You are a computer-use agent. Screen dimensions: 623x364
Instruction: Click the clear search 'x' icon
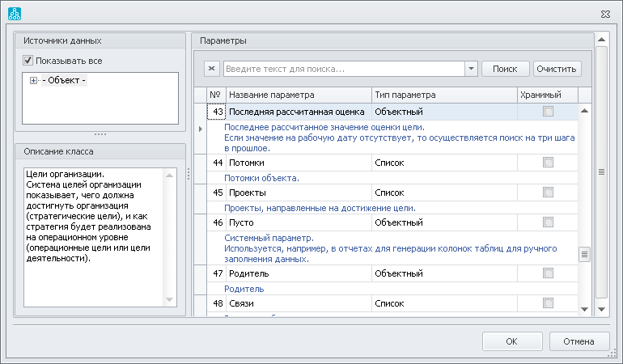(212, 69)
